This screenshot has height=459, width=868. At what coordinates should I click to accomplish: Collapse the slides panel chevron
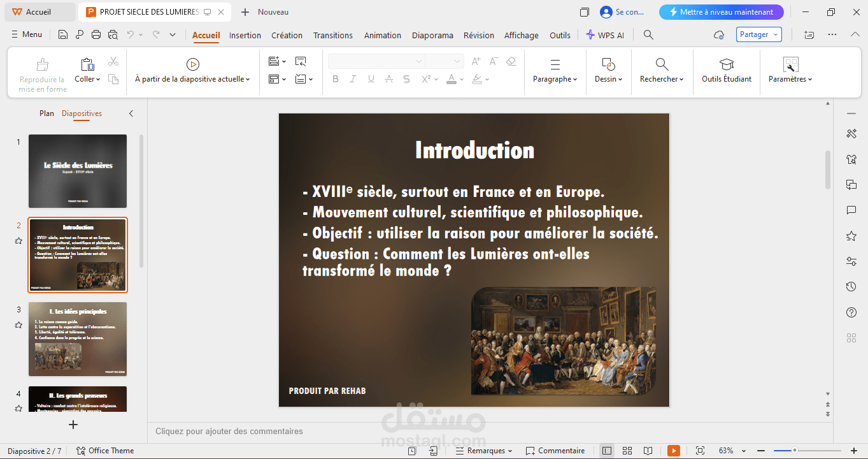tap(131, 113)
